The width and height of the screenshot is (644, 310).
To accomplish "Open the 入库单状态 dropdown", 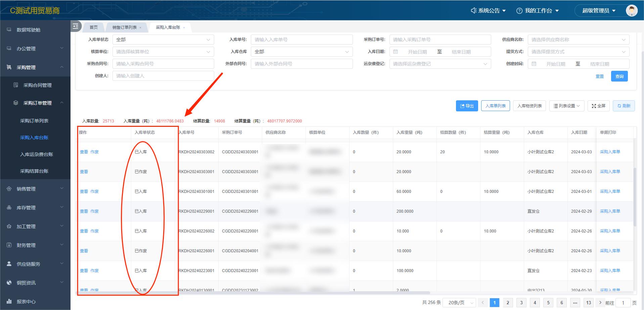I will click(x=163, y=40).
